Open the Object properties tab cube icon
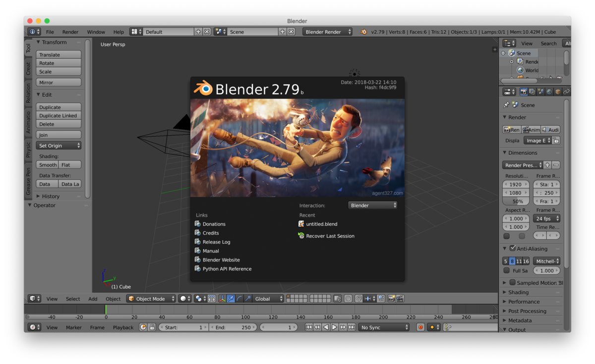This screenshot has height=364, width=595. [x=557, y=92]
